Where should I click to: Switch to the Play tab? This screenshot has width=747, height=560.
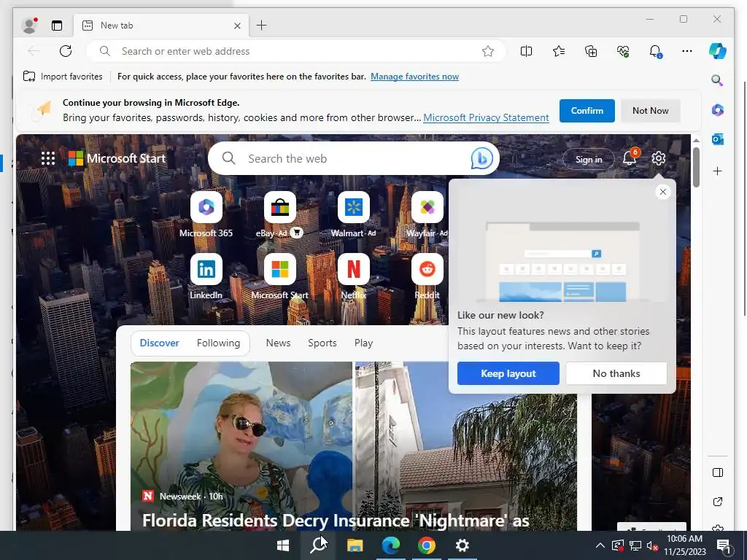pos(363,343)
